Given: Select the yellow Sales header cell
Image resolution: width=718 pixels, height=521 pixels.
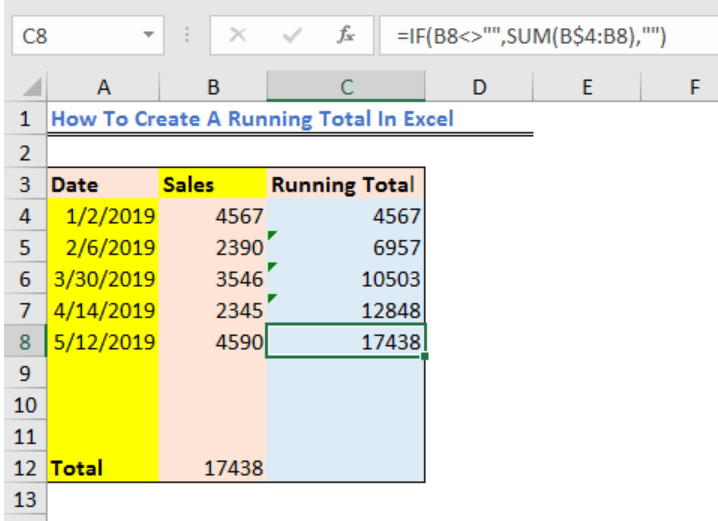Looking at the screenshot, I should pos(213,185).
